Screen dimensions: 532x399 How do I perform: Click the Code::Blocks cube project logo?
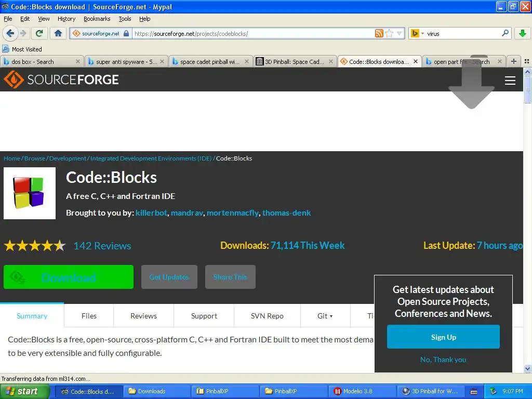(30, 193)
